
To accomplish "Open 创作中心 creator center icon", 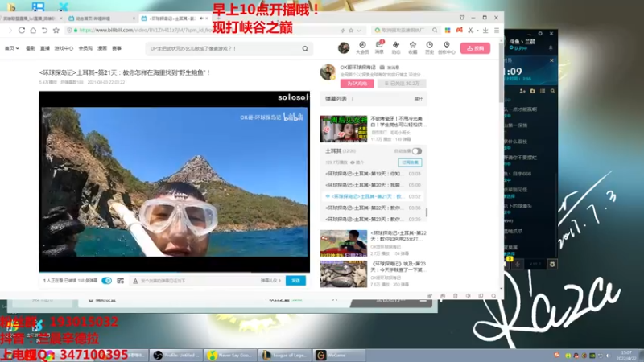I will coord(447,47).
